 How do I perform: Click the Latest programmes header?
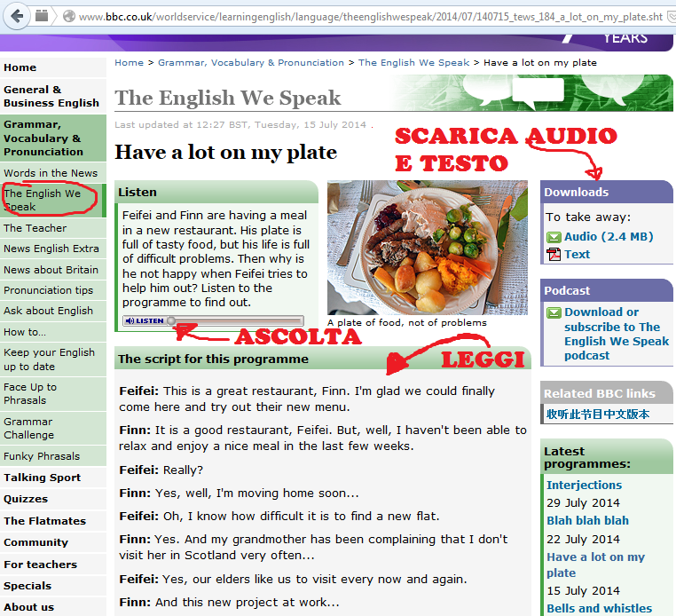607,457
